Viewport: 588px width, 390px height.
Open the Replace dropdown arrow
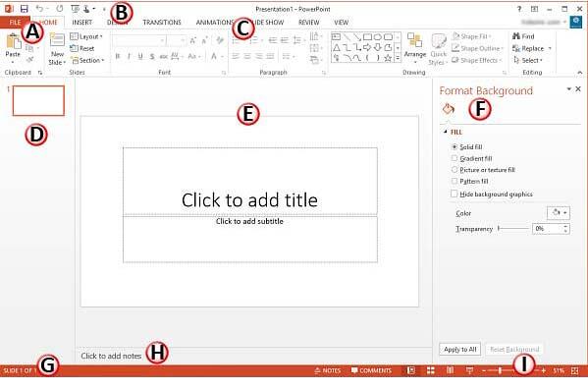click(x=550, y=48)
